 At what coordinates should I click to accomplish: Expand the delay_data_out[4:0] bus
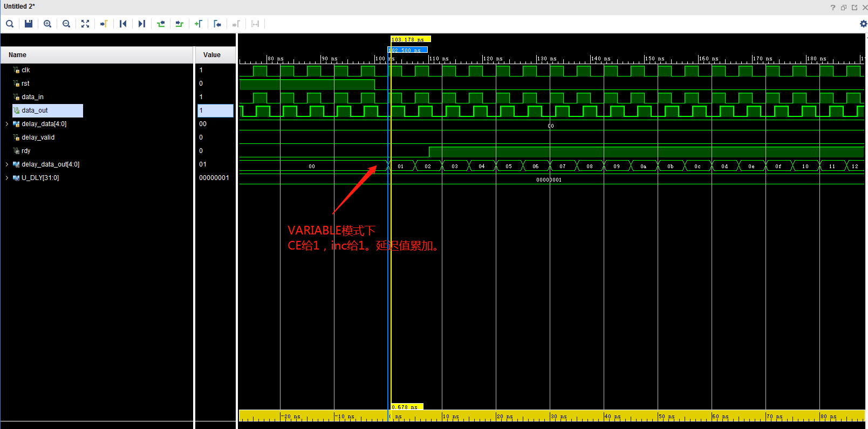(x=6, y=164)
